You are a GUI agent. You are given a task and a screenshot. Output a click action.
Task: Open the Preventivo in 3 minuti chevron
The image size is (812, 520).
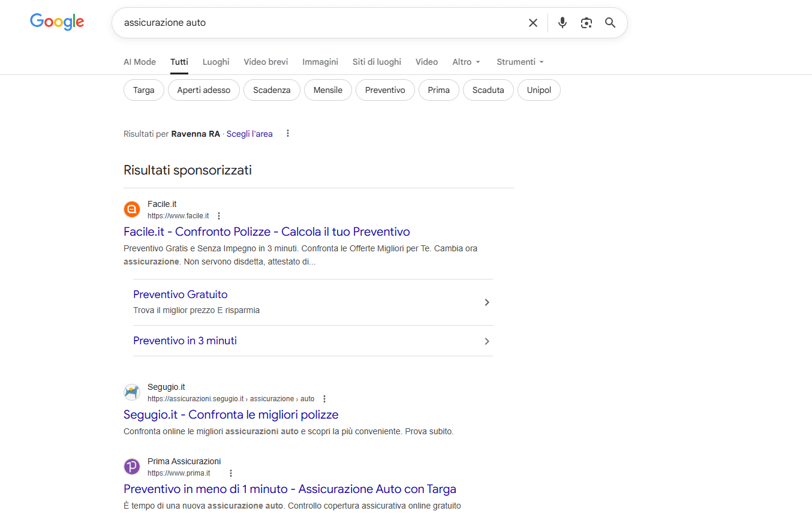pyautogui.click(x=487, y=341)
